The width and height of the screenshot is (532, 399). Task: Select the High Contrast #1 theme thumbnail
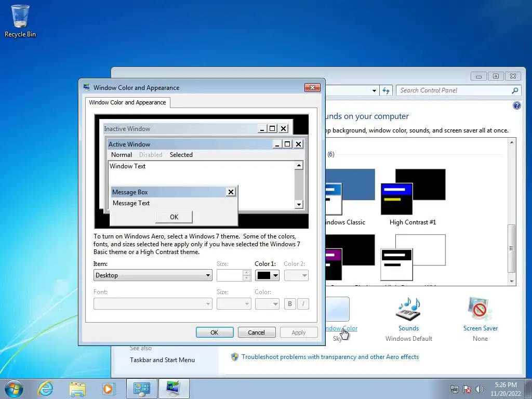413,192
